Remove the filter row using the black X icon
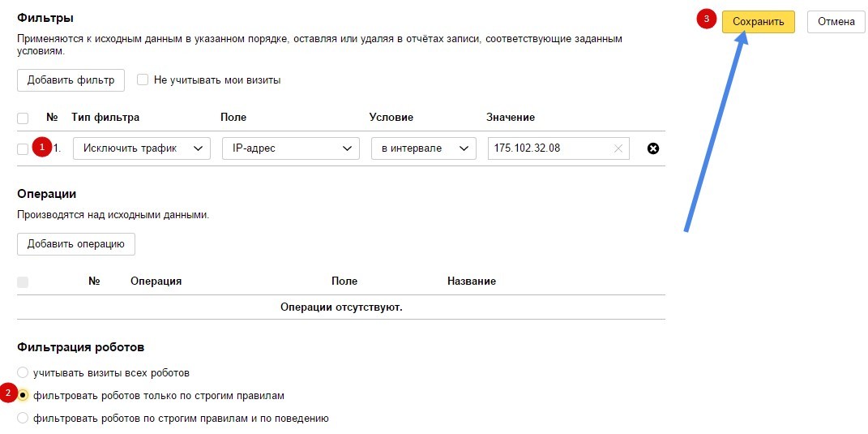 [652, 148]
